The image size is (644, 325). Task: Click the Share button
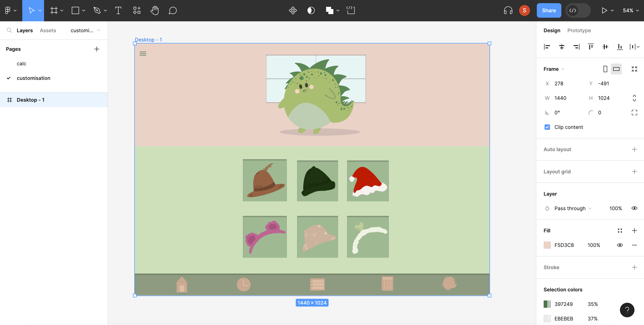[x=549, y=10]
